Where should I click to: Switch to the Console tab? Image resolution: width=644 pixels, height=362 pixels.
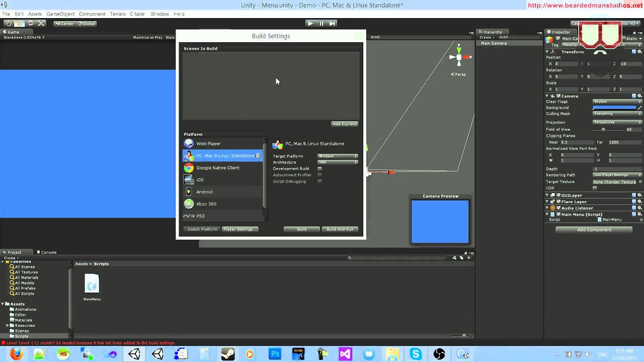[46, 252]
